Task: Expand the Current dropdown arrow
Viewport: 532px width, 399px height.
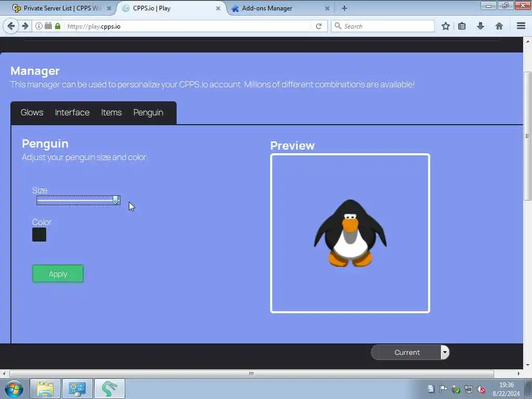Action: 445,352
